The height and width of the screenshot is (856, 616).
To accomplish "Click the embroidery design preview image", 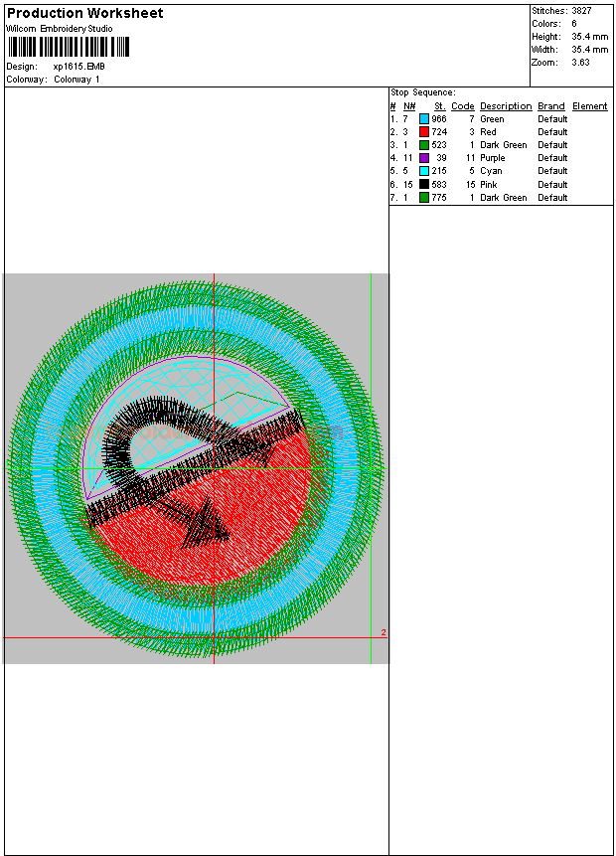I will (196, 468).
